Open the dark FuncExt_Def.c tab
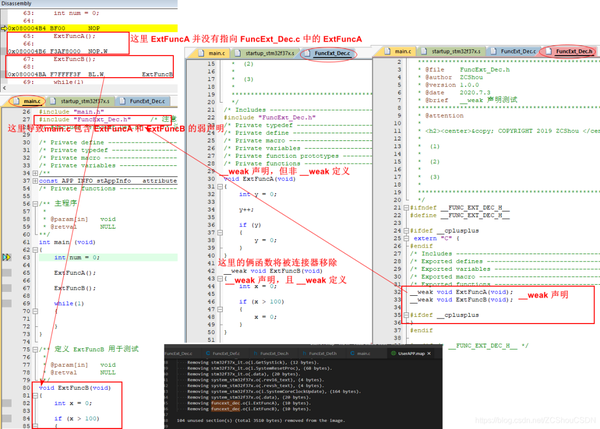The width and height of the screenshot is (600, 429). (223, 353)
